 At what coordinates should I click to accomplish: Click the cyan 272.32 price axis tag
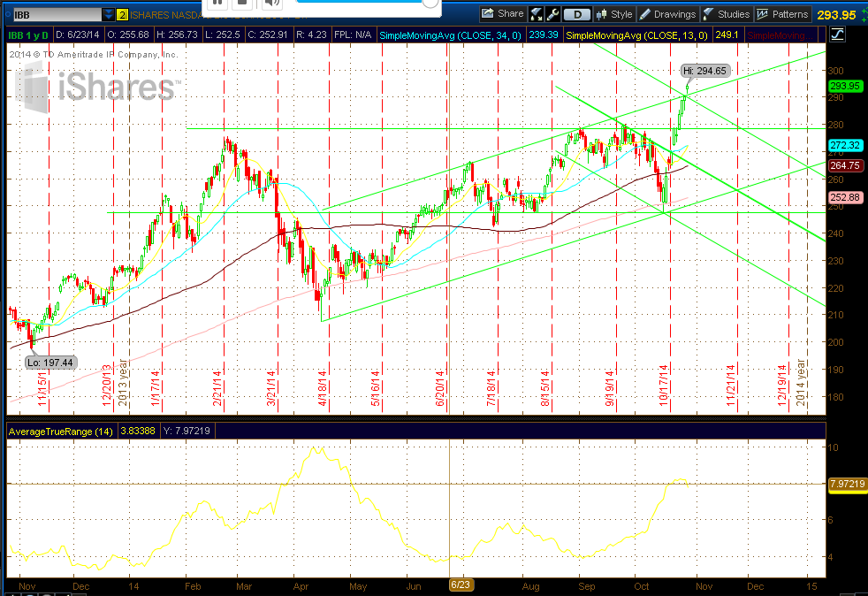click(x=845, y=145)
